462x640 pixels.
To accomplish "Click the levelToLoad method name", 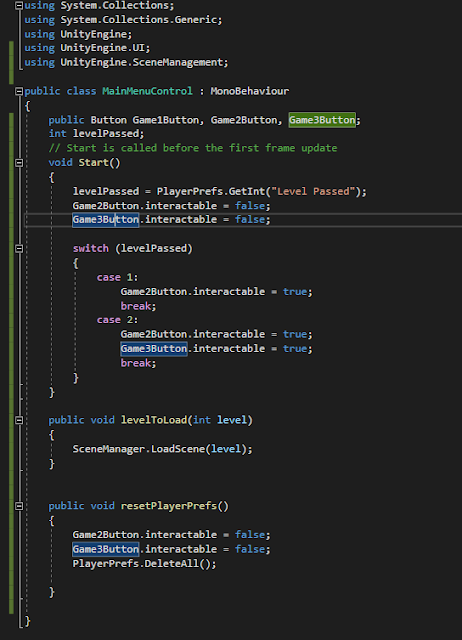I will click(154, 420).
